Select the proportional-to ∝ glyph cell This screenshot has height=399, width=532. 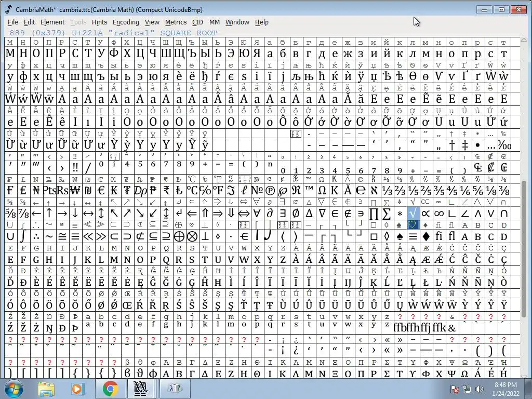(x=426, y=214)
